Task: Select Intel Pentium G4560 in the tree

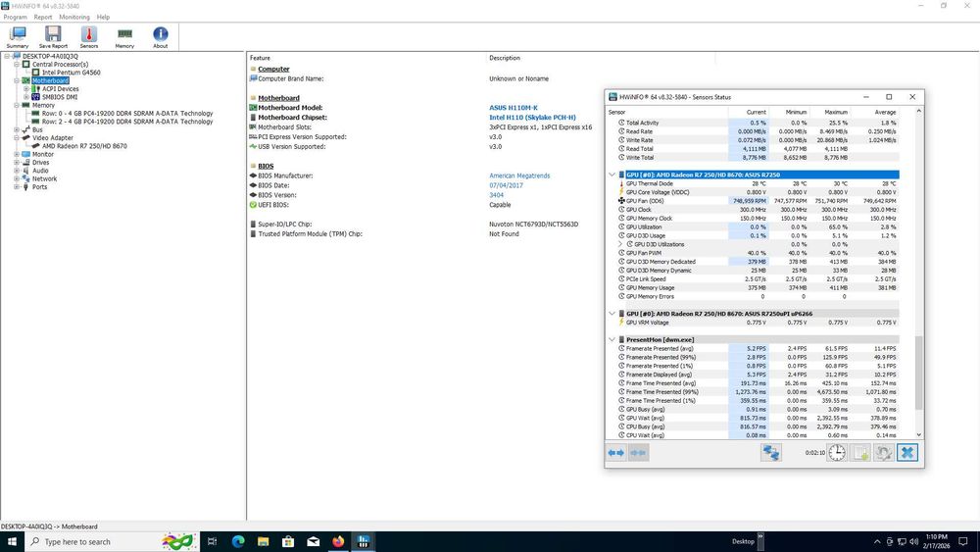Action: [71, 73]
